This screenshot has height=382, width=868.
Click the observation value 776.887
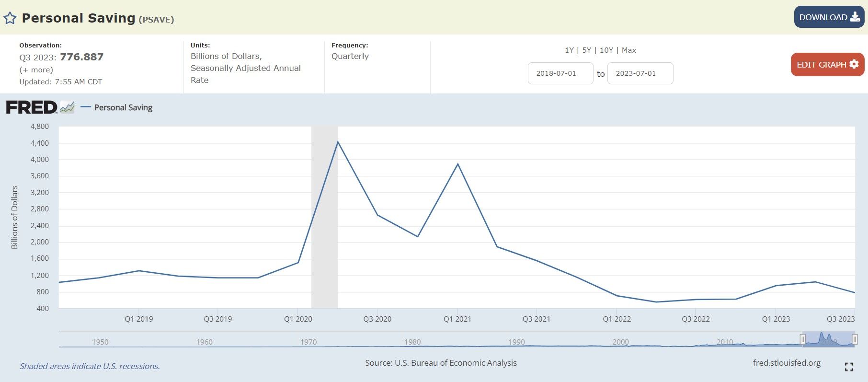82,57
